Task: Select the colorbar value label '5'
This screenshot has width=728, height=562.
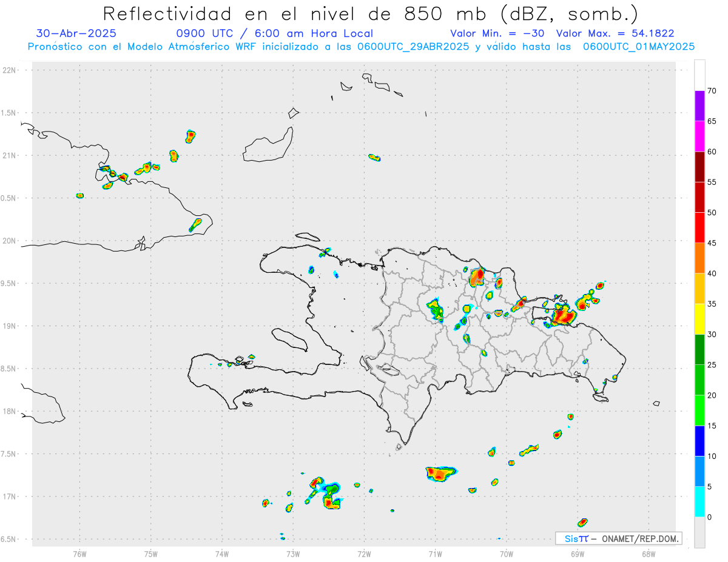Action: (710, 487)
